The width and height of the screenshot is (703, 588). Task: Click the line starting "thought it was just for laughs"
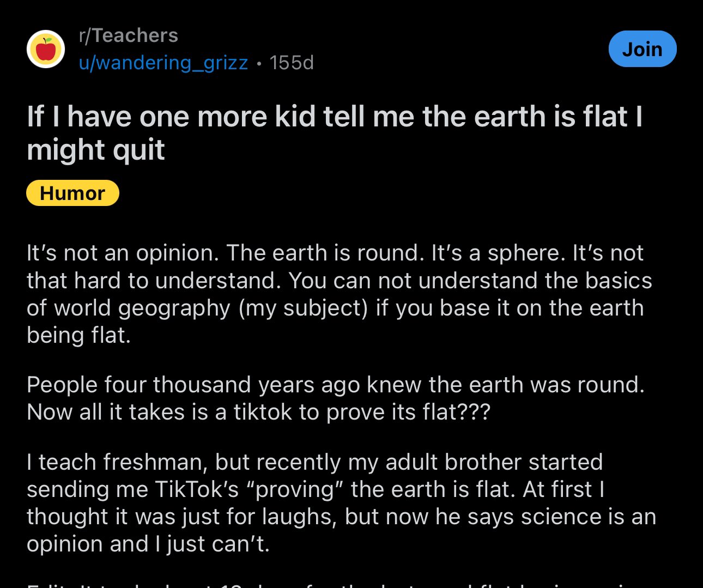click(x=341, y=517)
